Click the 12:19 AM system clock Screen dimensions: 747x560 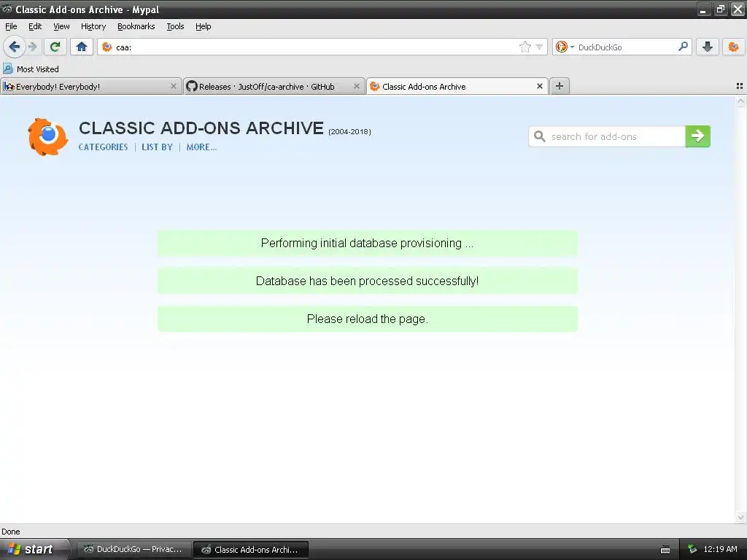pyautogui.click(x=720, y=549)
